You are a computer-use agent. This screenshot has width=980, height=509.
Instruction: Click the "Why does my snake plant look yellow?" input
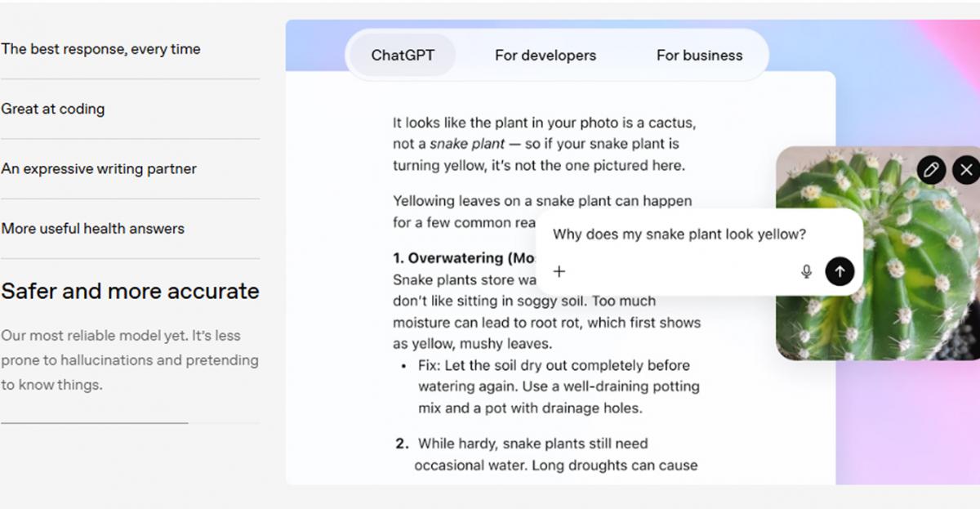pos(679,234)
